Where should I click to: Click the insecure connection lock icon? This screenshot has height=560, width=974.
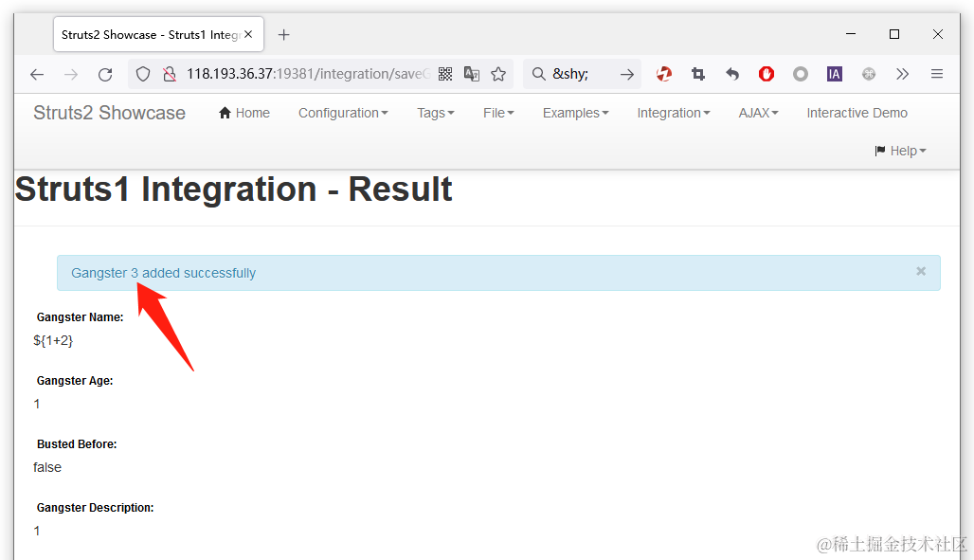tap(169, 75)
